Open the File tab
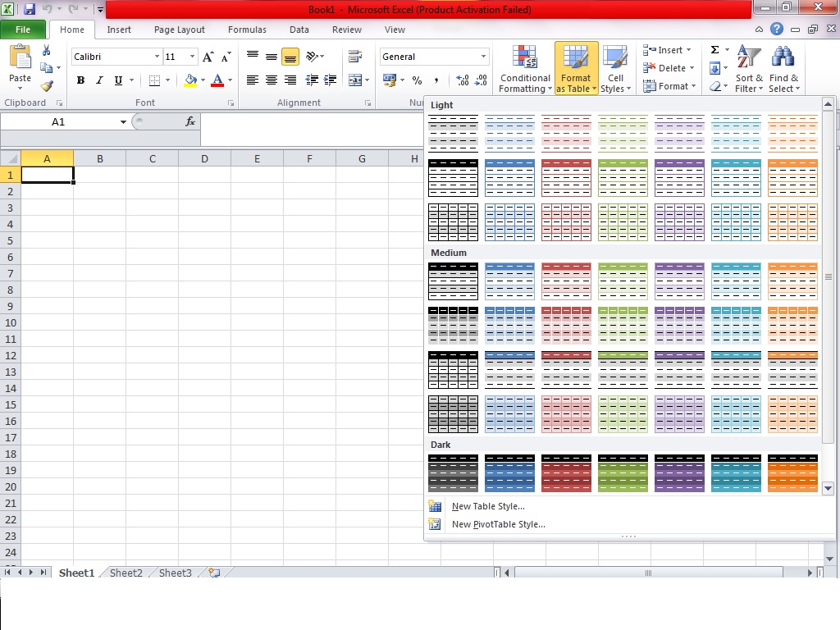Screen dimensions: 840x630 click(x=23, y=30)
